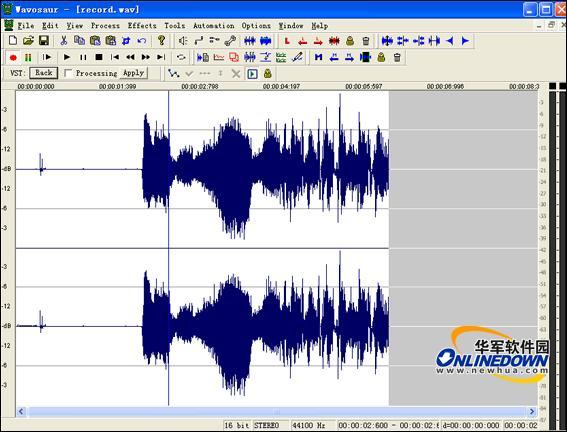Toggle the loop playback icon
Viewport: 567px width, 432px height.
[181, 57]
